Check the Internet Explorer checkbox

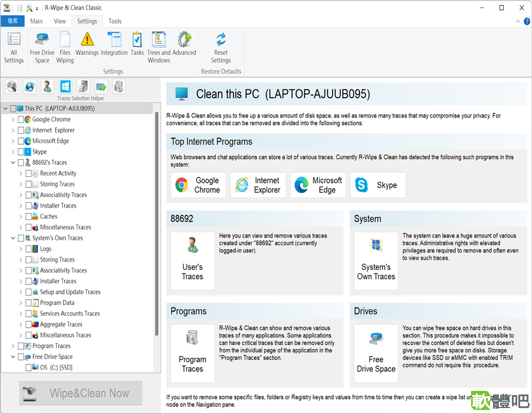(x=21, y=130)
